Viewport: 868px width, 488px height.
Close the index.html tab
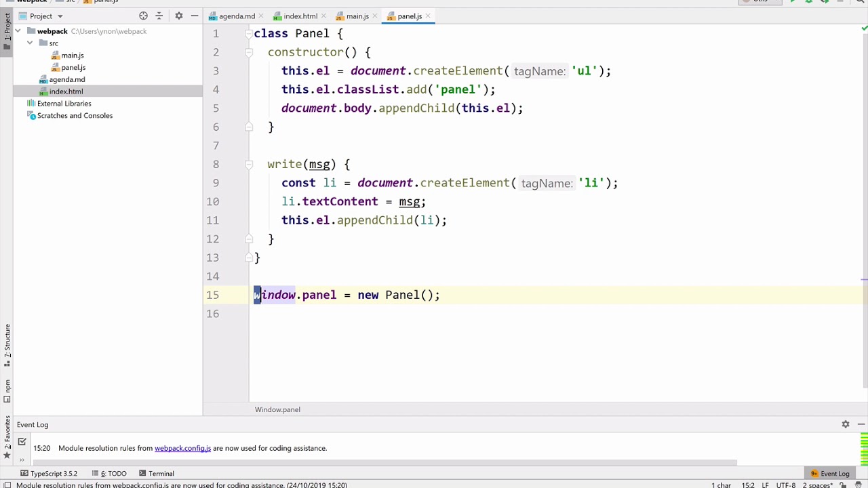[324, 16]
